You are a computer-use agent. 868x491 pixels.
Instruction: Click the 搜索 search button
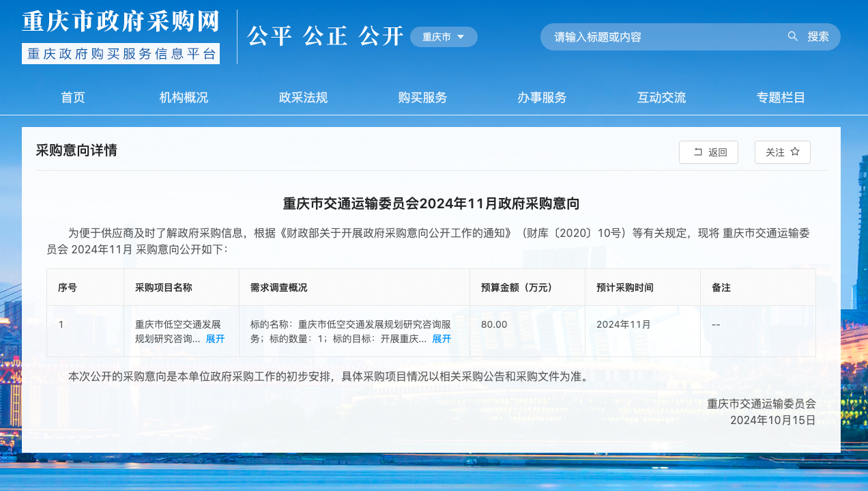[818, 37]
